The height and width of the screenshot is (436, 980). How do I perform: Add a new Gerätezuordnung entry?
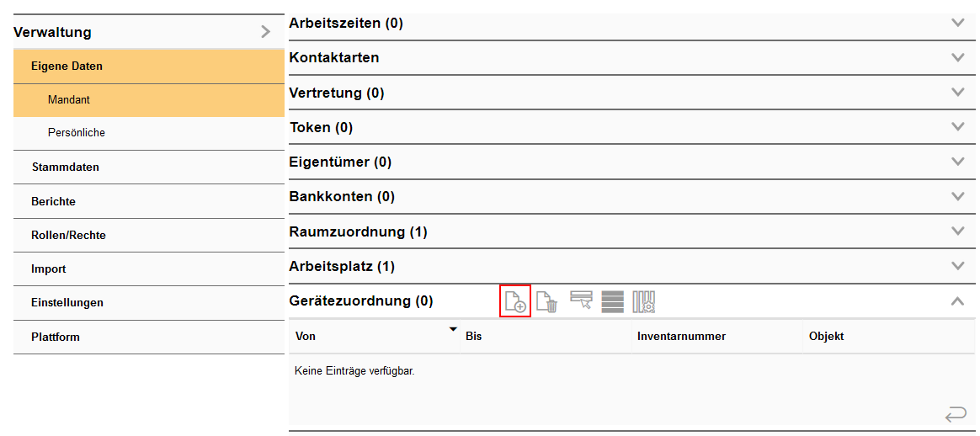(x=514, y=301)
